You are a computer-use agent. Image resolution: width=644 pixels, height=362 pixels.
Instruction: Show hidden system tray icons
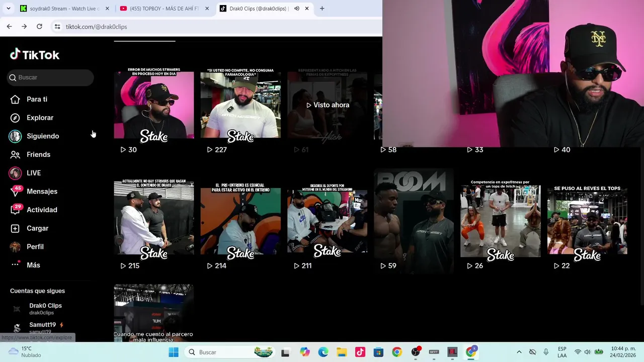point(519,352)
